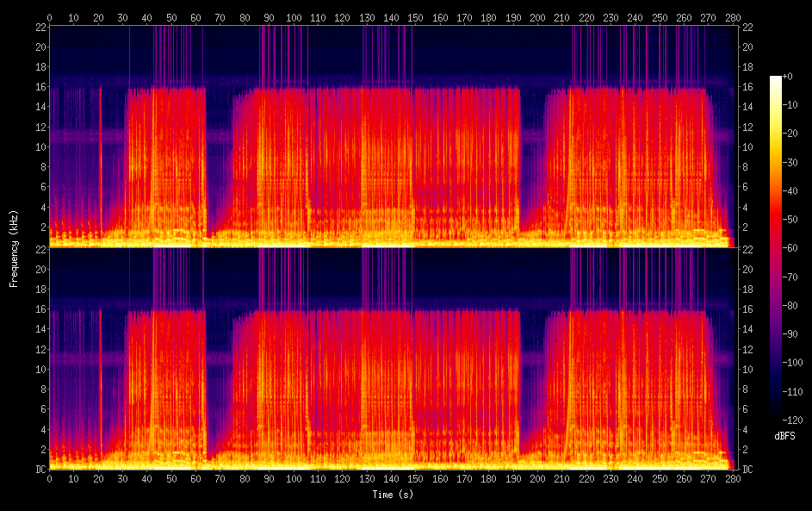Viewport: 812px width, 511px height.
Task: Click "DC" on the left frequency axis
Action: click(x=41, y=469)
